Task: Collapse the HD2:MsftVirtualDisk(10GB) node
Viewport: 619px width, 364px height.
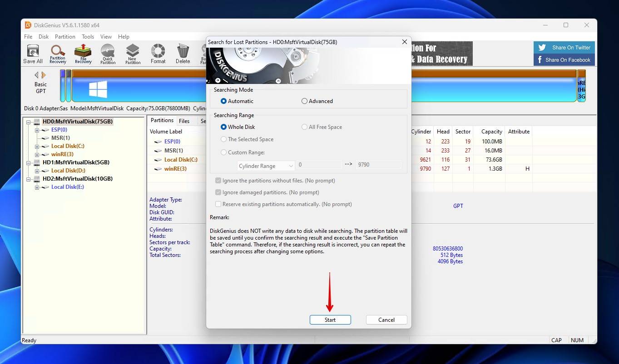Action: 29,179
